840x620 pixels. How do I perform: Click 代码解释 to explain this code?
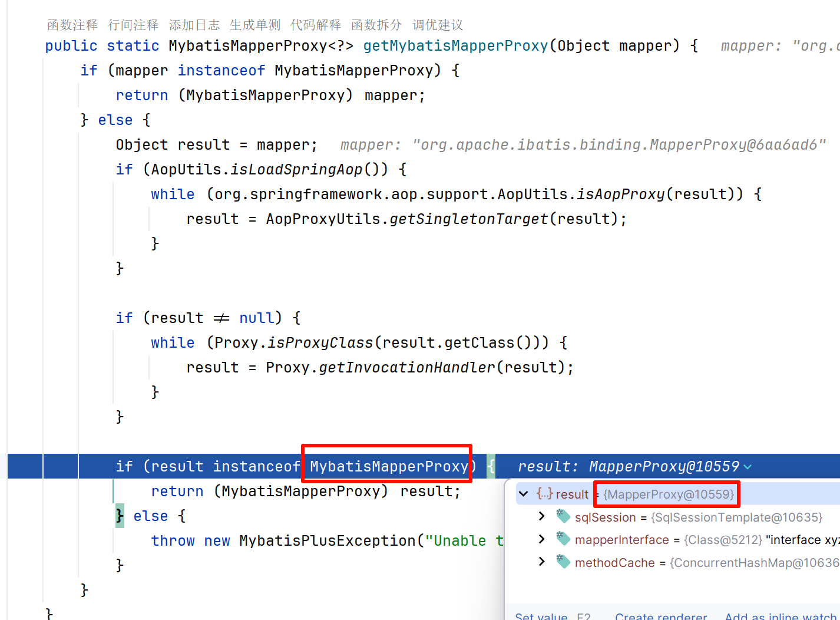tap(316, 25)
